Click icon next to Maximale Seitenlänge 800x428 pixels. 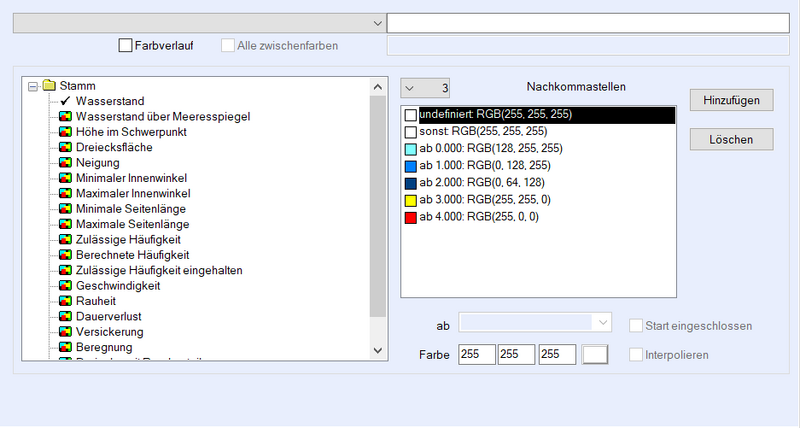point(65,224)
